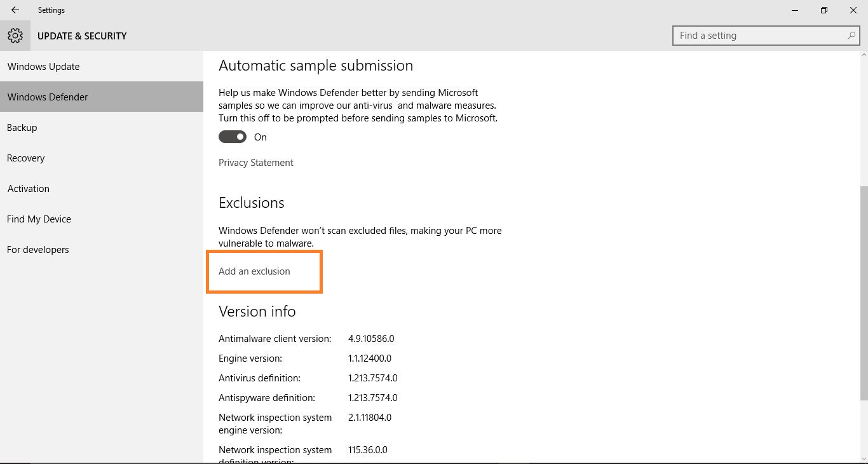Open Find My Device settings

[39, 219]
